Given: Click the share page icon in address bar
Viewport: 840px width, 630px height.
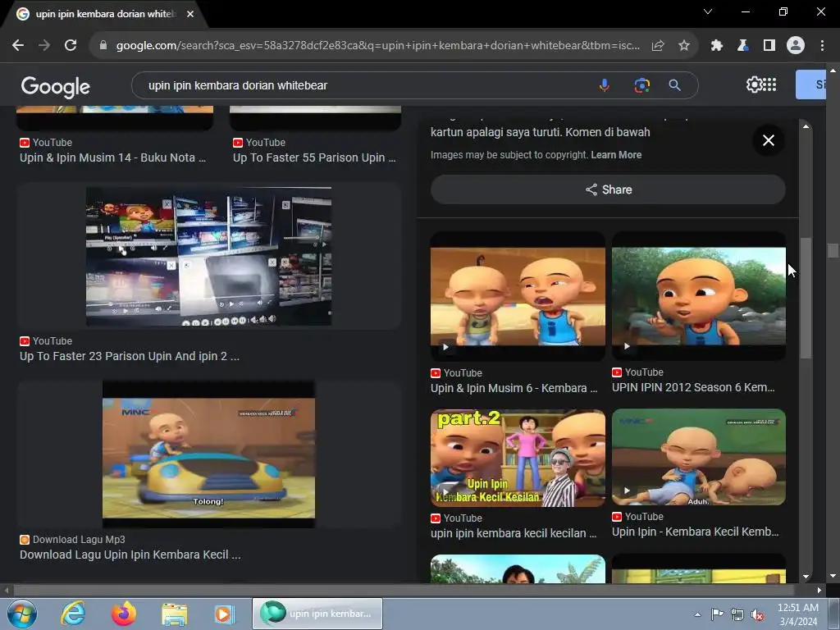Looking at the screenshot, I should tap(658, 46).
